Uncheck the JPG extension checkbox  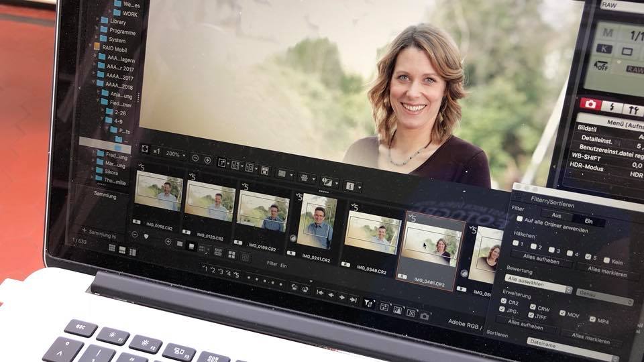(x=502, y=309)
